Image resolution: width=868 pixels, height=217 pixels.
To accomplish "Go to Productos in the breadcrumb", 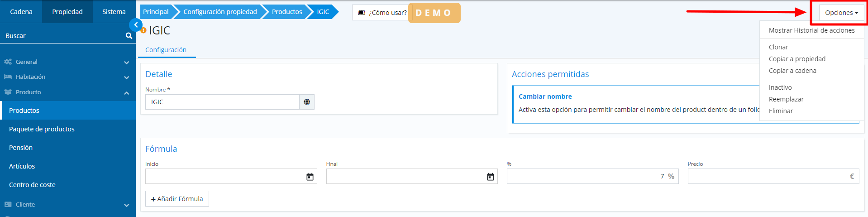I will [x=286, y=12].
